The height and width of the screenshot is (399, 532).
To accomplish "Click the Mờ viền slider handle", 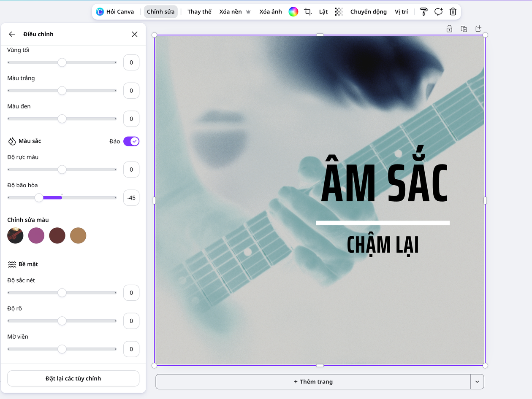I will pyautogui.click(x=62, y=349).
